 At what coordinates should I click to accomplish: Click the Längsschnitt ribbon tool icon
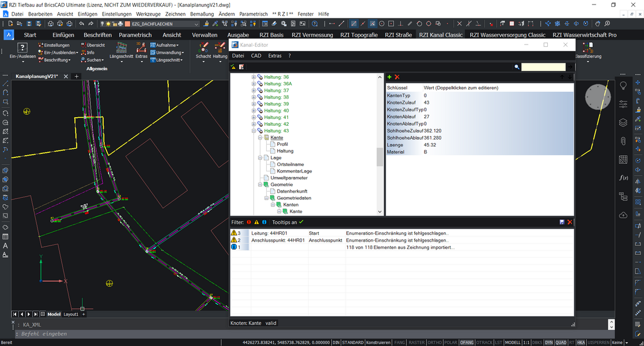[x=121, y=48]
